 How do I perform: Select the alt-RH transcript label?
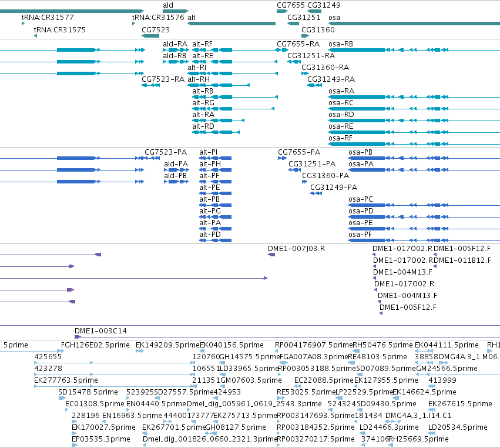coord(199,79)
